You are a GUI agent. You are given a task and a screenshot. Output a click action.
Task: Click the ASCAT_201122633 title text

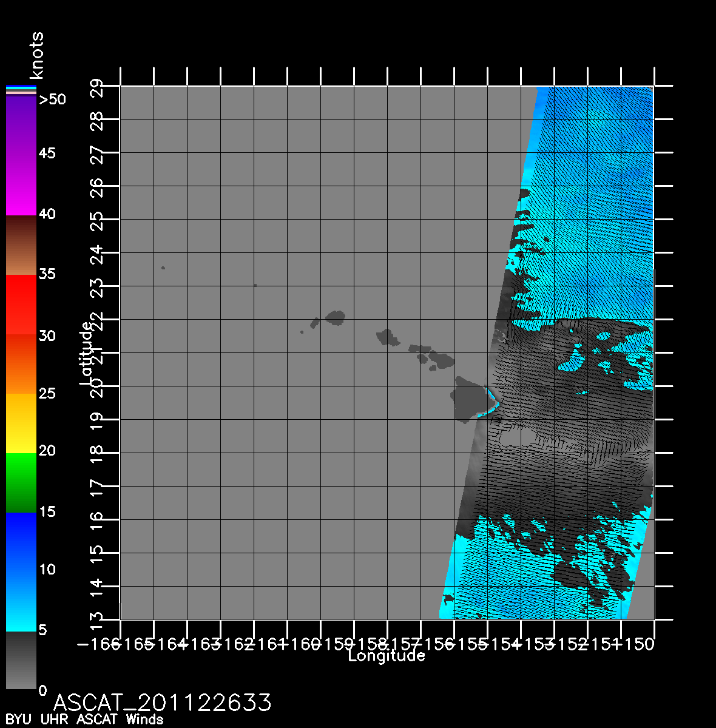(x=163, y=703)
